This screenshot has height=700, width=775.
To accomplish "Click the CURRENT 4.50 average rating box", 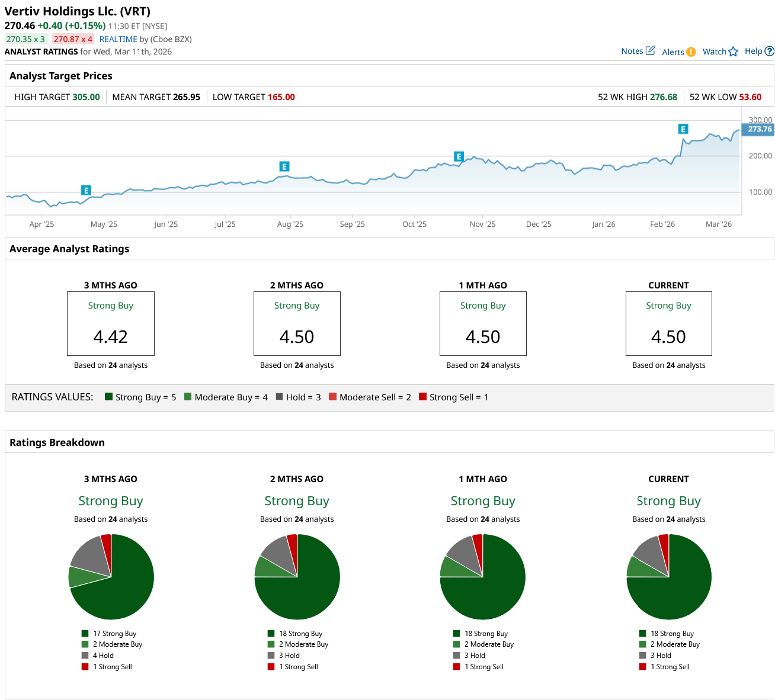I will pyautogui.click(x=668, y=323).
